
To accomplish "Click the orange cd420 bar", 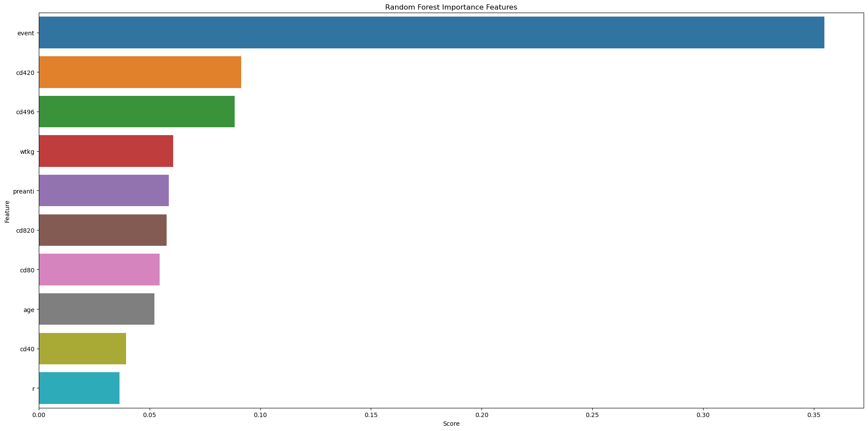I will (x=140, y=72).
